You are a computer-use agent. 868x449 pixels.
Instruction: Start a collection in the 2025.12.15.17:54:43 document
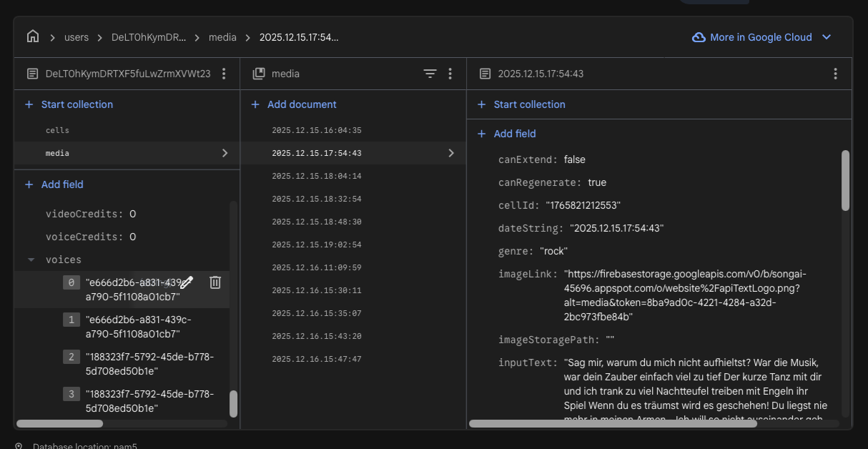pyautogui.click(x=521, y=104)
